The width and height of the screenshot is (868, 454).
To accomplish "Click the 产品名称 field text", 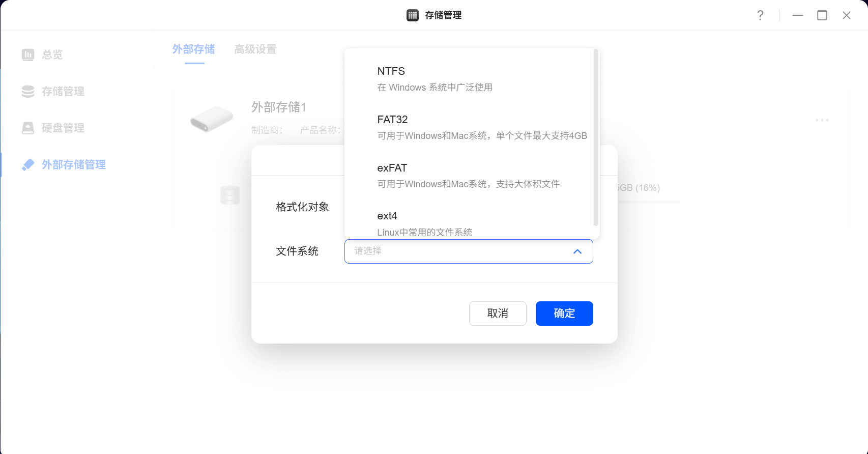I will click(321, 130).
